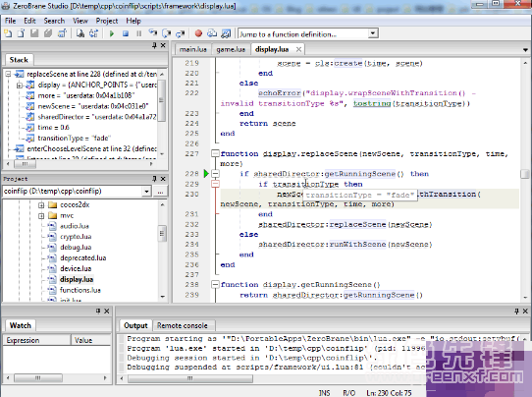The width and height of the screenshot is (532, 397).
Task: Select the Watch panel tab
Action: (21, 325)
